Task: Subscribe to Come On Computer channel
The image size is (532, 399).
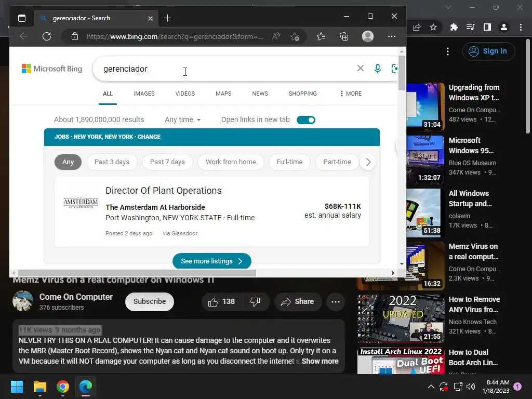Action: [150, 301]
